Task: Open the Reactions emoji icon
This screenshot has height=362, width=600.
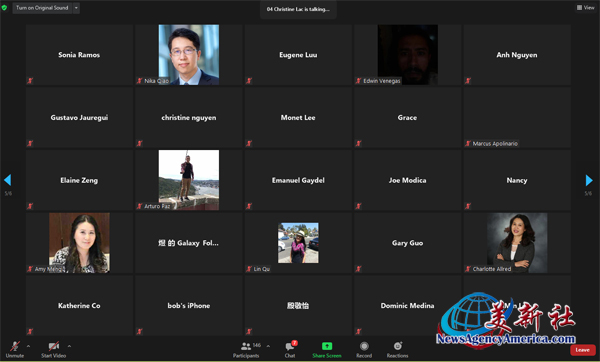Action: point(398,346)
